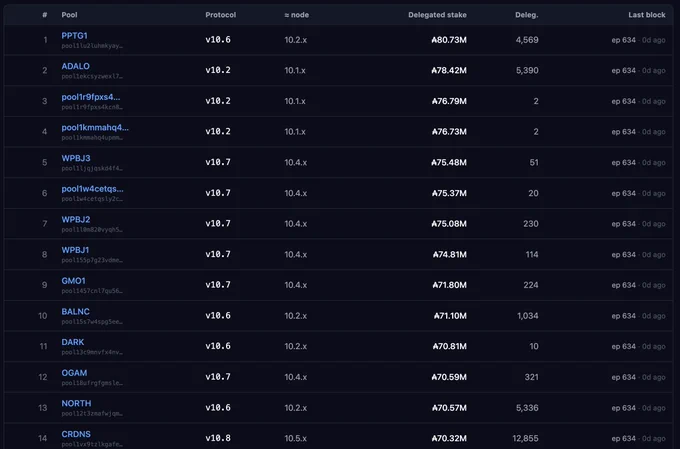Open the CRDNS pool link

pos(76,434)
